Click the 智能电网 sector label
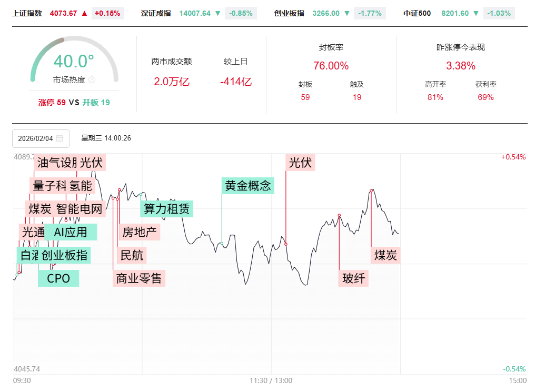 click(79, 209)
